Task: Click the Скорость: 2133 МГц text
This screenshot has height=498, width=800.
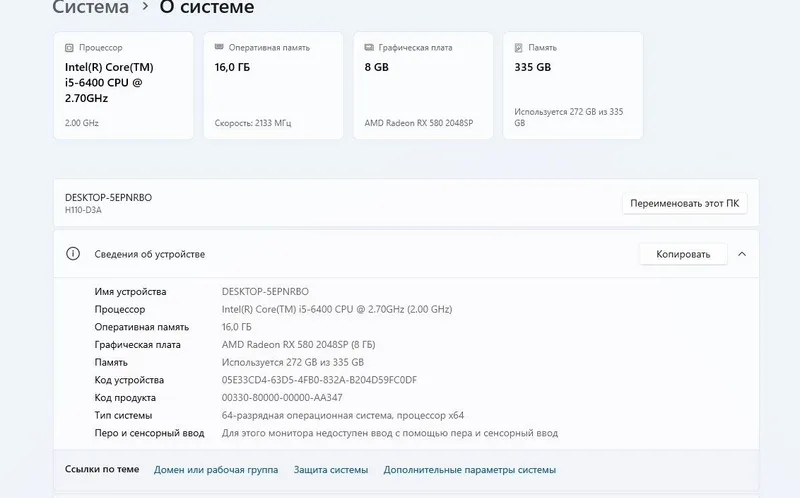Action: click(x=253, y=123)
